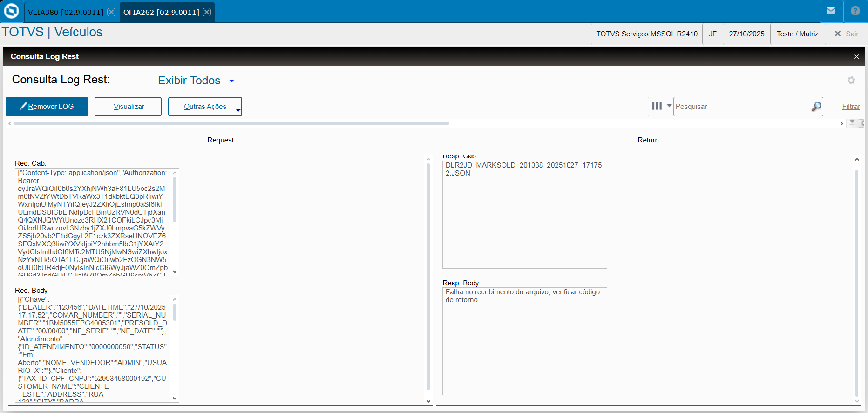The width and height of the screenshot is (868, 413).
Task: Click the JF user indicator
Action: tap(712, 34)
